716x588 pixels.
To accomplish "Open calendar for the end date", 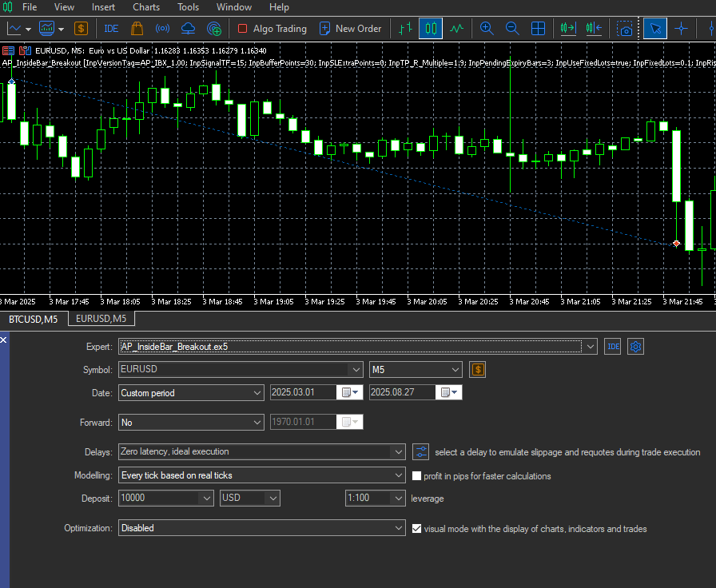I will pos(449,392).
